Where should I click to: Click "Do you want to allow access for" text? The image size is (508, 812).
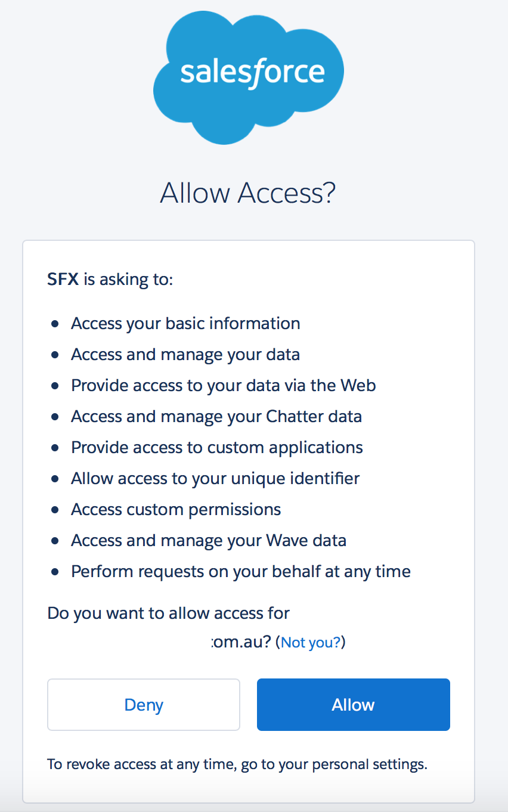(x=169, y=613)
